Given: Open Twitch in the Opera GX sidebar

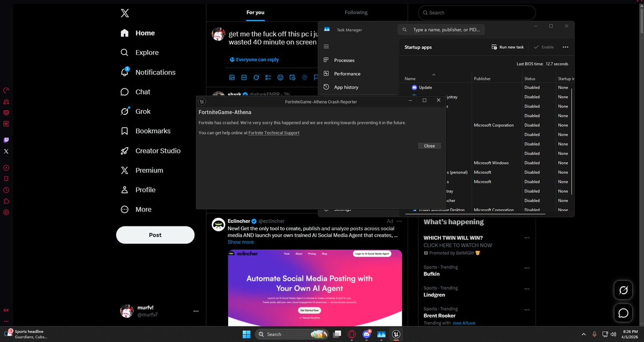Looking at the screenshot, I should tap(6, 140).
